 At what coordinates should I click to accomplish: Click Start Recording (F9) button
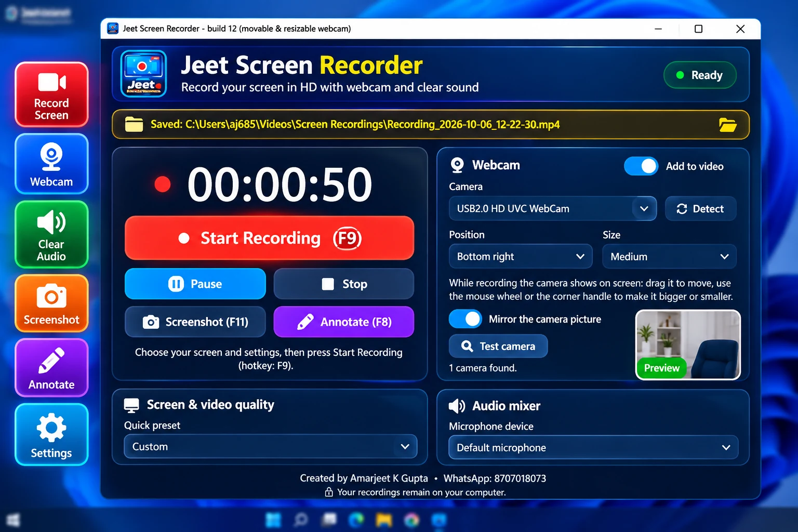[x=270, y=238]
